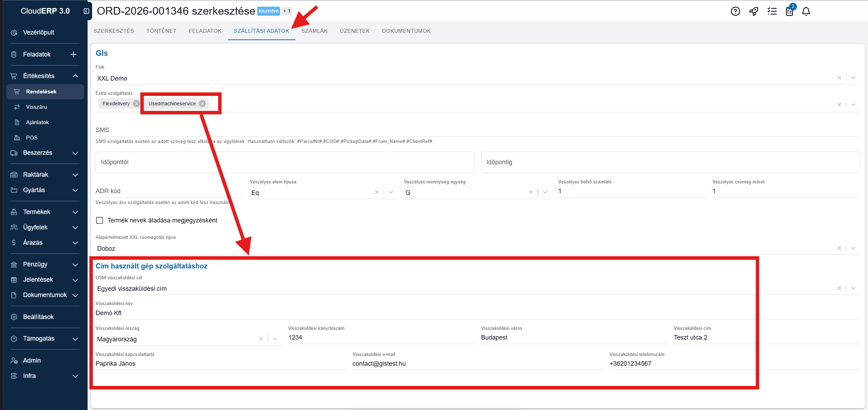Open the Veszélyes mennyiség egység dropdown
The height and width of the screenshot is (410, 868).
pos(545,192)
